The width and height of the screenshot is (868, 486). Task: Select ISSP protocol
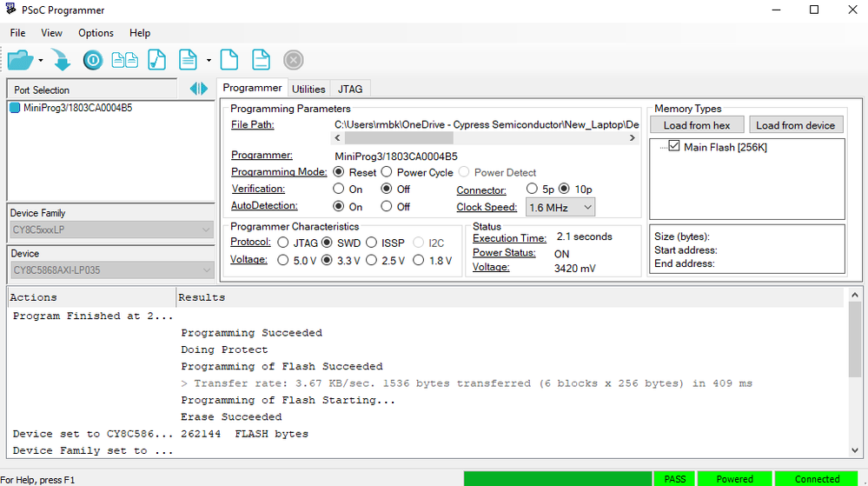tap(372, 243)
